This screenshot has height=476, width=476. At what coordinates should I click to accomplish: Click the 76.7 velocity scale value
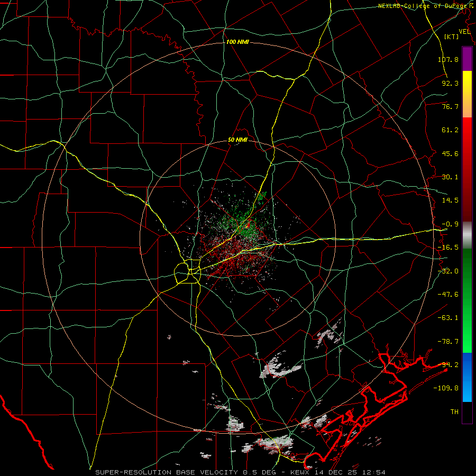point(450,106)
